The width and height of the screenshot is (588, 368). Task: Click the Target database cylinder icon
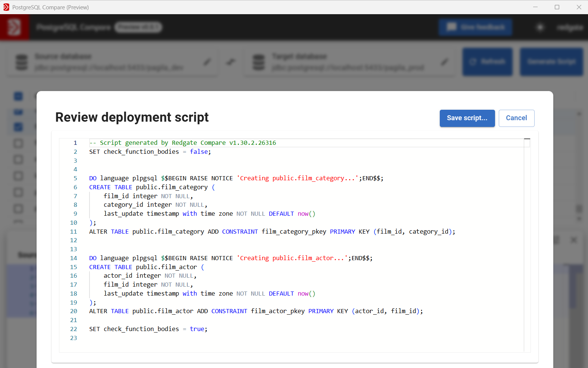pyautogui.click(x=259, y=62)
